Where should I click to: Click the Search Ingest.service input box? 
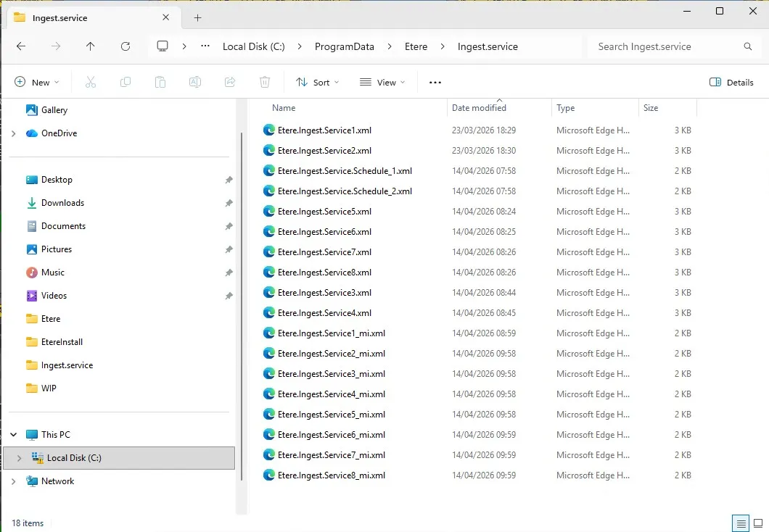(664, 46)
